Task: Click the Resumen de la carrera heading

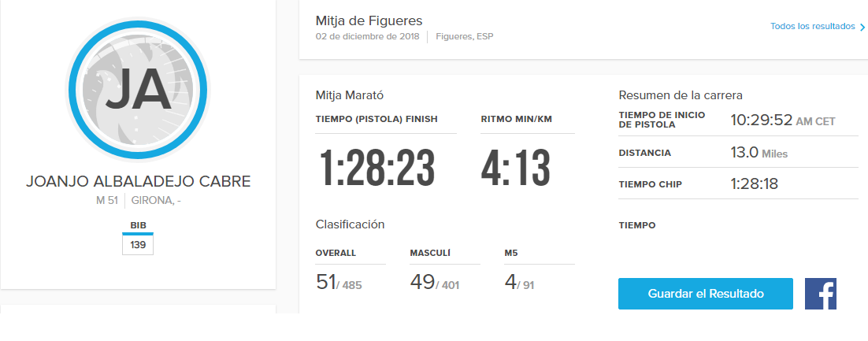Action: tap(681, 95)
